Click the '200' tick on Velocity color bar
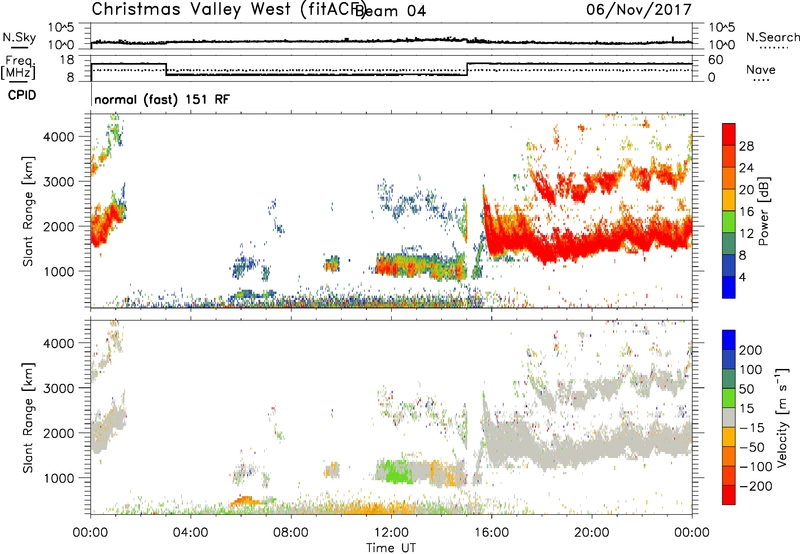800x554 pixels. pos(751,350)
